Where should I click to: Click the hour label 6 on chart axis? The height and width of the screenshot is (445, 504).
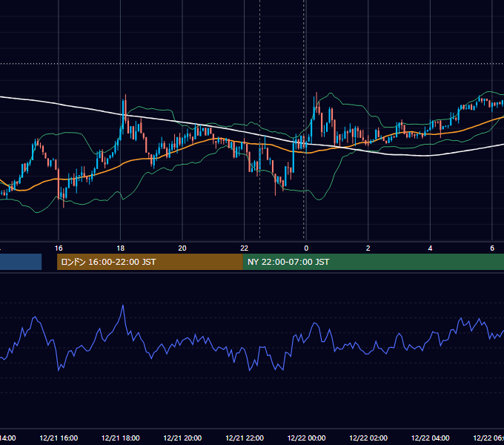pos(492,248)
